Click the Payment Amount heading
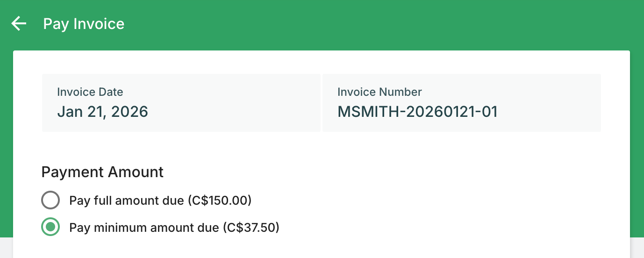 (x=102, y=172)
